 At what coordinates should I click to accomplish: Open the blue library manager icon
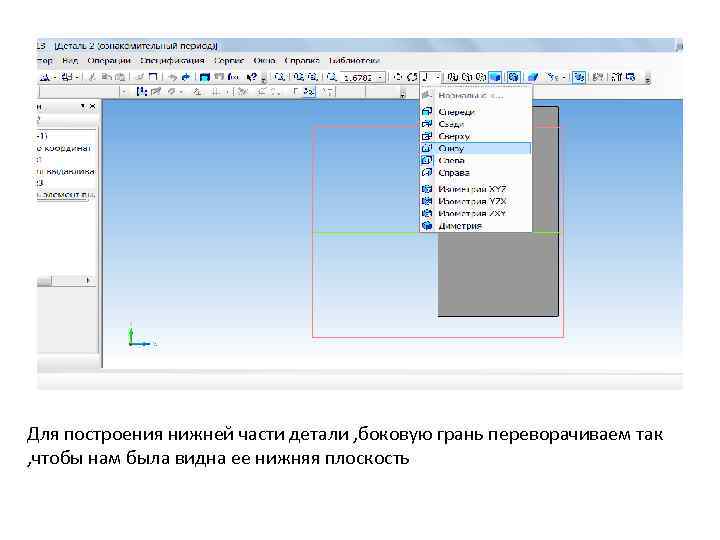[204, 77]
